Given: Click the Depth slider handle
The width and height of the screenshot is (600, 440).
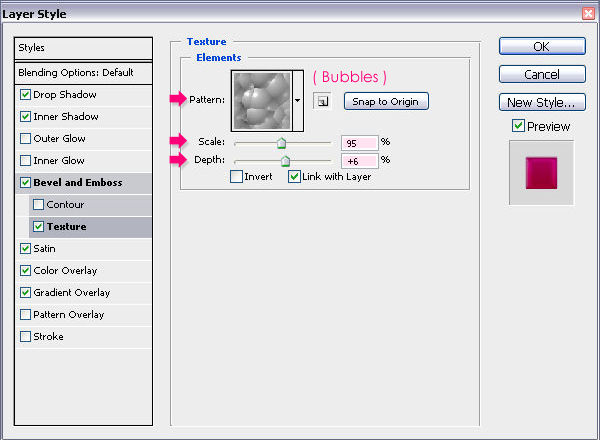Looking at the screenshot, I should pos(285,161).
